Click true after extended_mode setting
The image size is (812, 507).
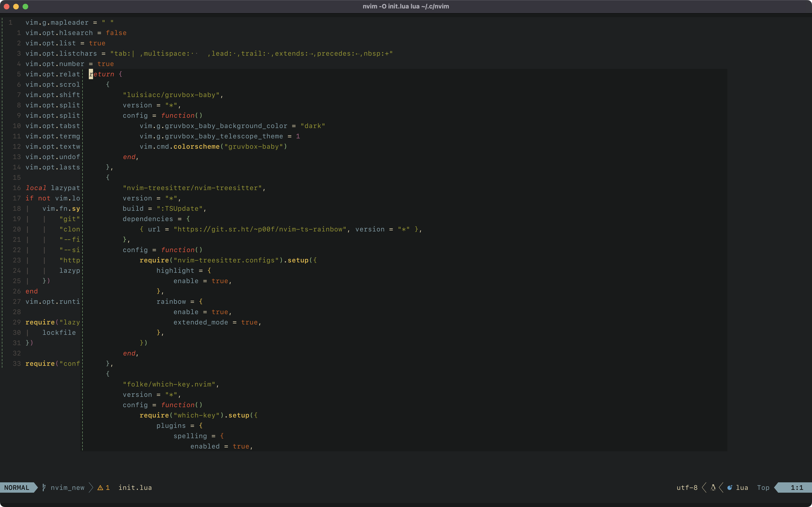[x=250, y=322]
